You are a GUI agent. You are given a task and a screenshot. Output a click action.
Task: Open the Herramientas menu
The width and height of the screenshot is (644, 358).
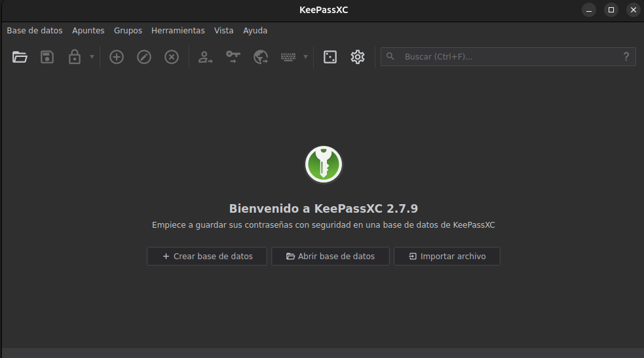[178, 31]
